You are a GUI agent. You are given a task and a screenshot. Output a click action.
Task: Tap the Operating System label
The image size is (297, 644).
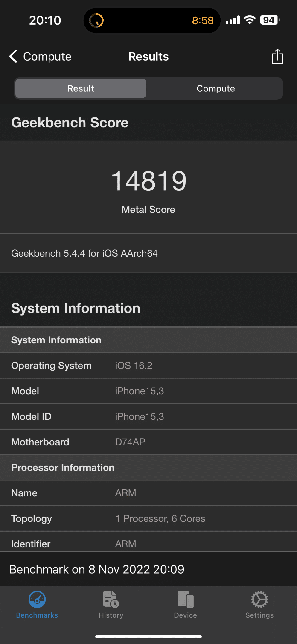tap(51, 366)
